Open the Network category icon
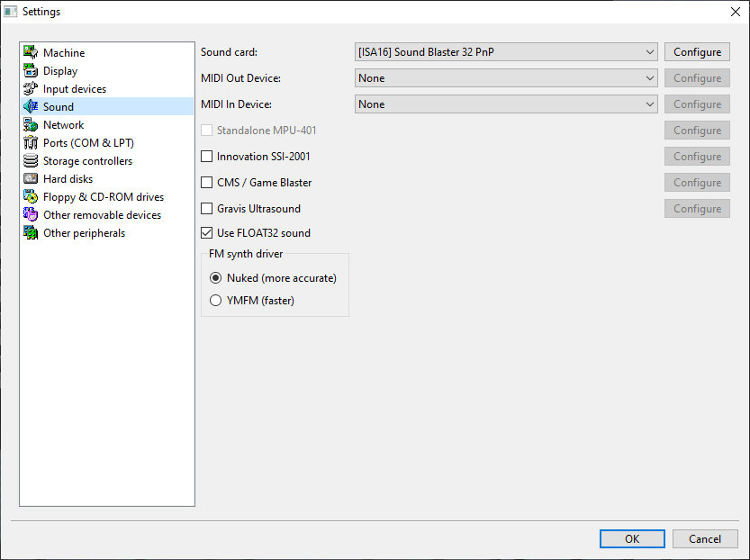This screenshot has height=560, width=750. tap(31, 125)
